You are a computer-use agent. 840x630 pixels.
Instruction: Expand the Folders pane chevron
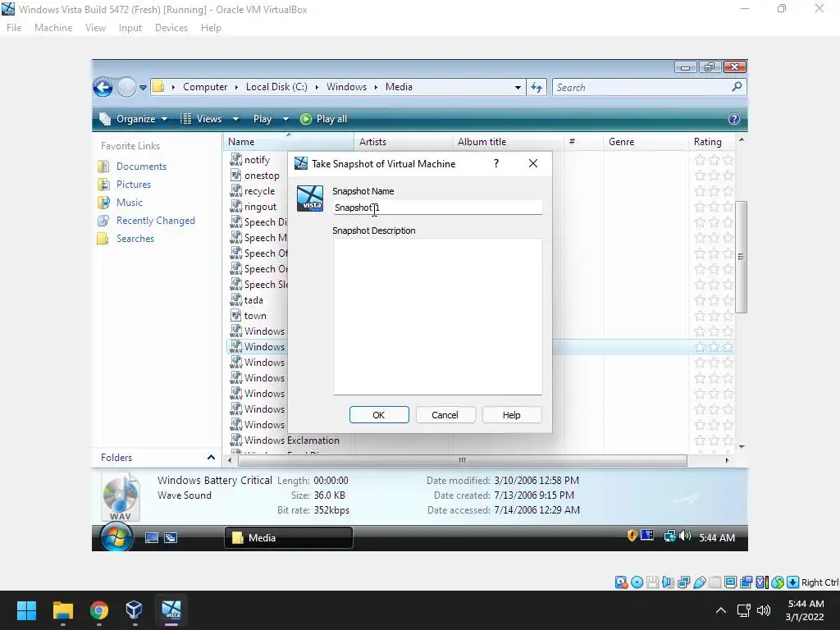[211, 458]
